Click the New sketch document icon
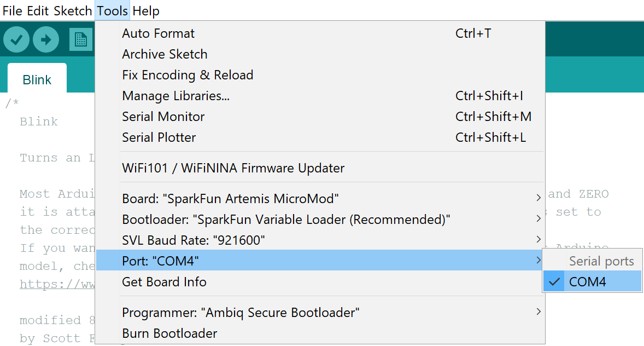The height and width of the screenshot is (346, 644). coord(81,39)
